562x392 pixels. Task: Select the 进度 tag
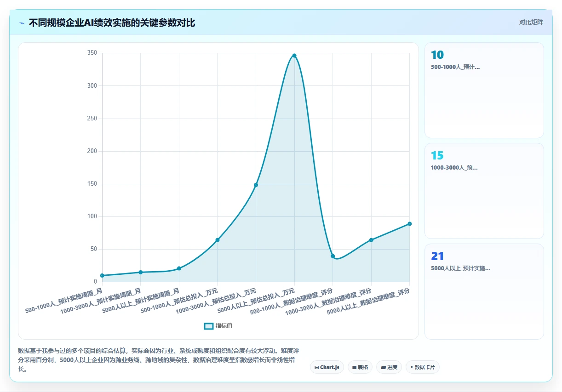coord(389,367)
